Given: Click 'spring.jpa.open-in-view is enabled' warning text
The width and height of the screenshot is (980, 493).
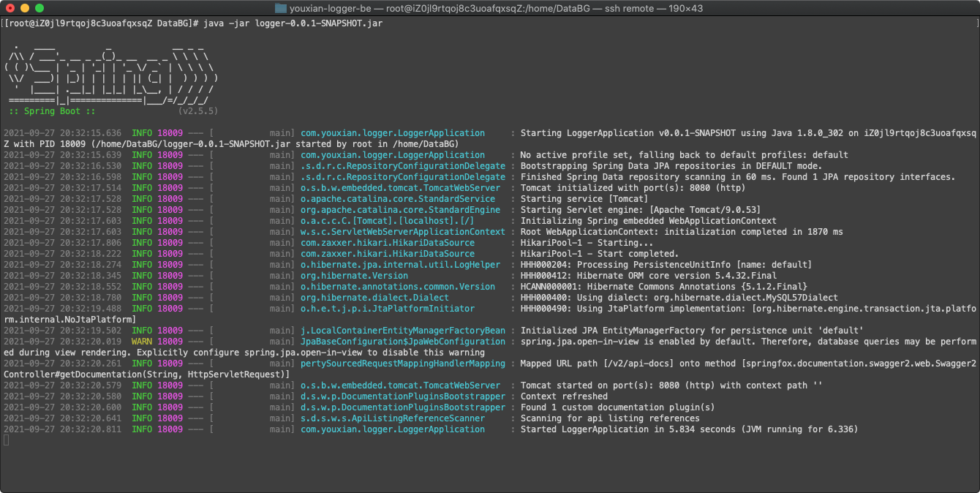Looking at the screenshot, I should [748, 342].
